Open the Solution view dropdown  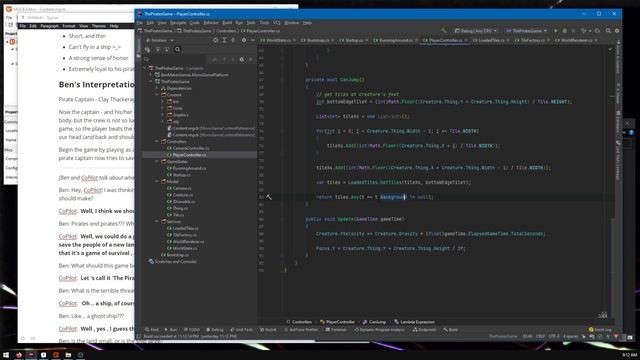[160, 40]
